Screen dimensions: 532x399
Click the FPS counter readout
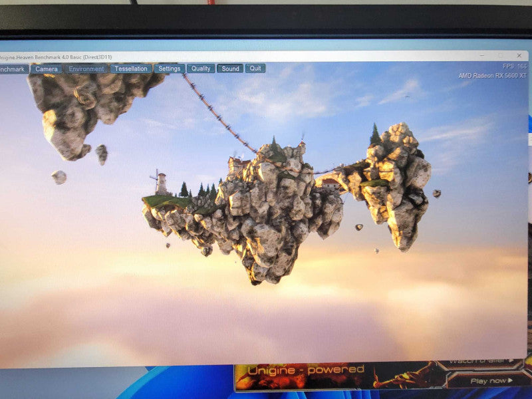(515, 66)
